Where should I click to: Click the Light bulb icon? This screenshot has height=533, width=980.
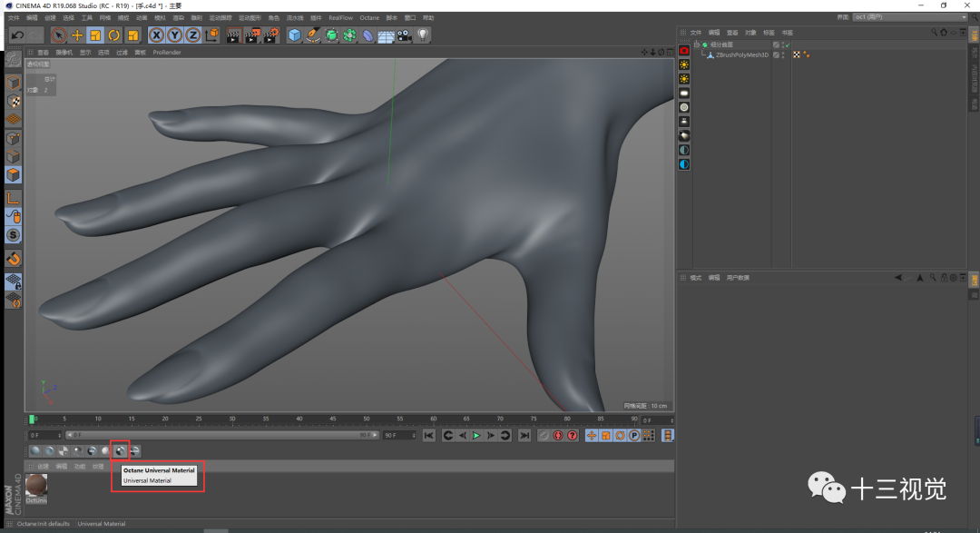pos(423,35)
